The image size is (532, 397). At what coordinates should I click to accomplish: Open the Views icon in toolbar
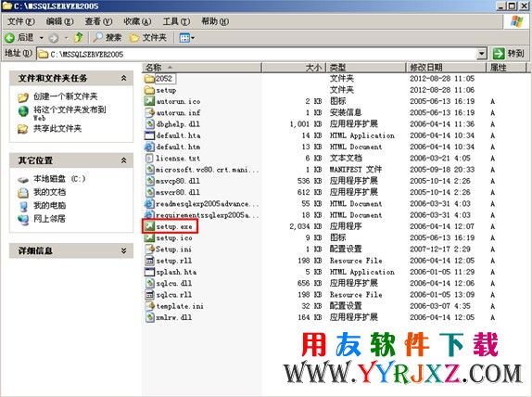coord(184,38)
